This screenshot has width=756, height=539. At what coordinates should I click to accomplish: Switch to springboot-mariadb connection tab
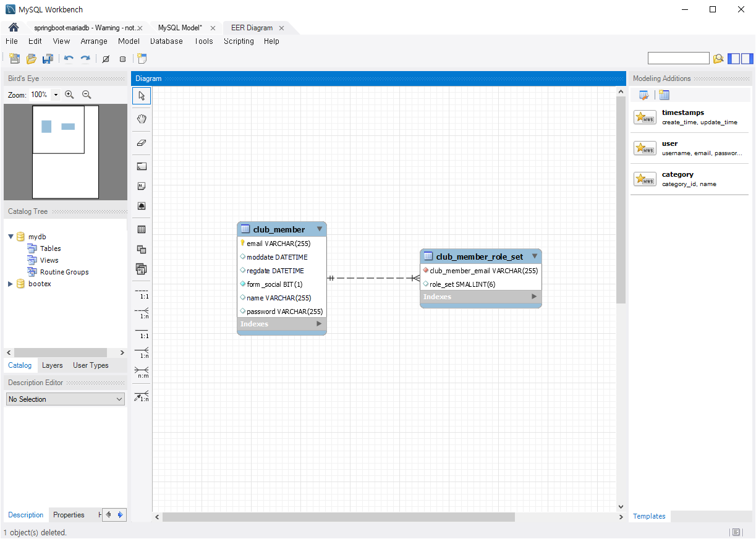[85, 28]
